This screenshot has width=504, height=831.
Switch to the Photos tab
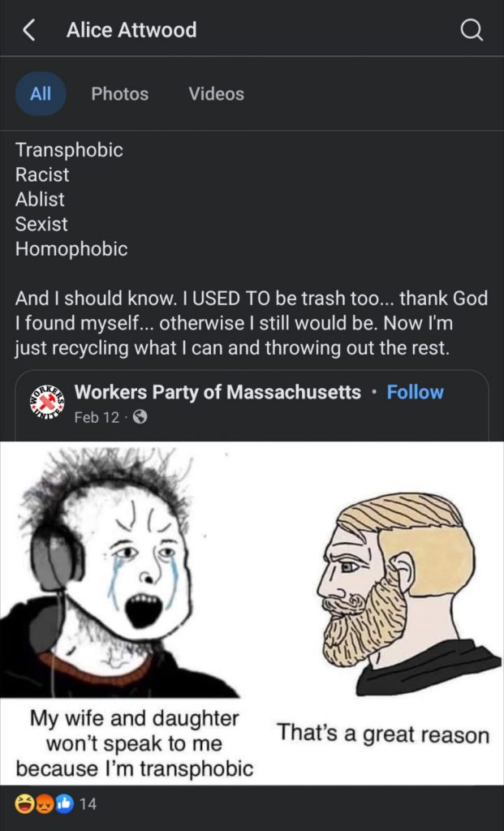[120, 94]
